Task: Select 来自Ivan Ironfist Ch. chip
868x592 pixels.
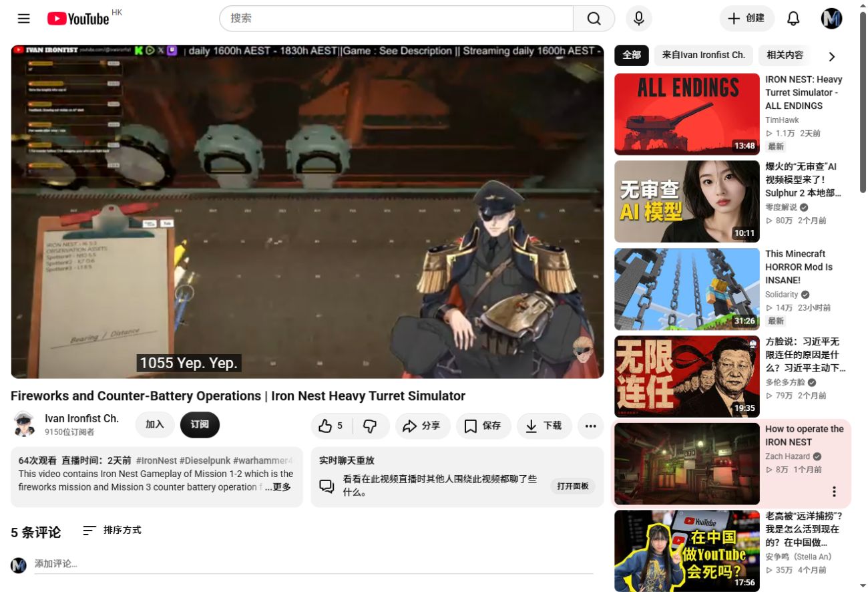Action: click(x=704, y=55)
